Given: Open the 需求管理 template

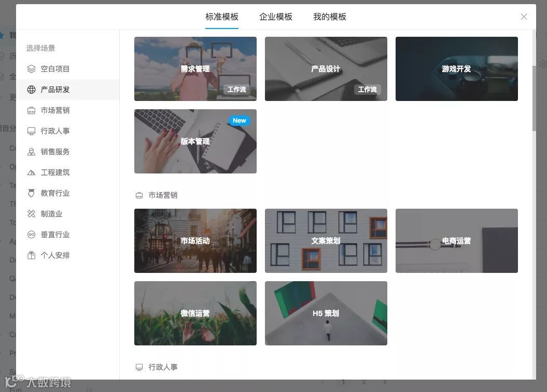Looking at the screenshot, I should (195, 68).
